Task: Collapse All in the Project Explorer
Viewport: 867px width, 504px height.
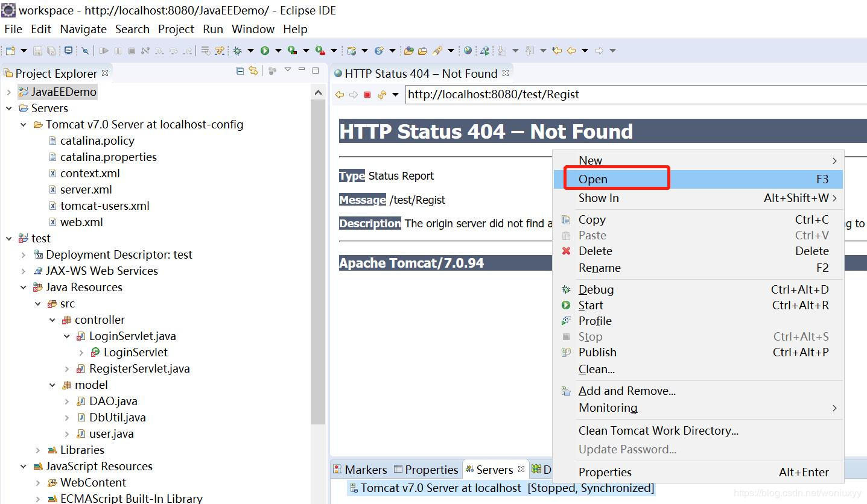Action: (x=240, y=71)
